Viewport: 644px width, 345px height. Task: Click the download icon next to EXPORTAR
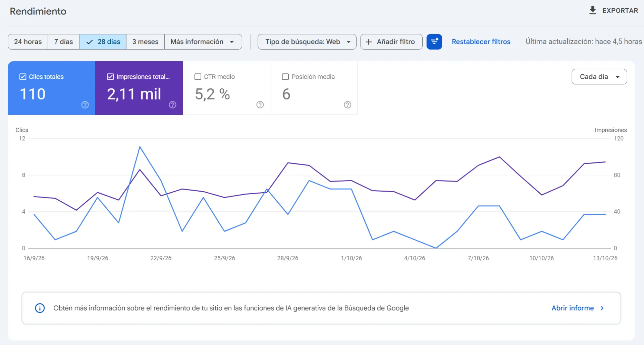coord(593,10)
